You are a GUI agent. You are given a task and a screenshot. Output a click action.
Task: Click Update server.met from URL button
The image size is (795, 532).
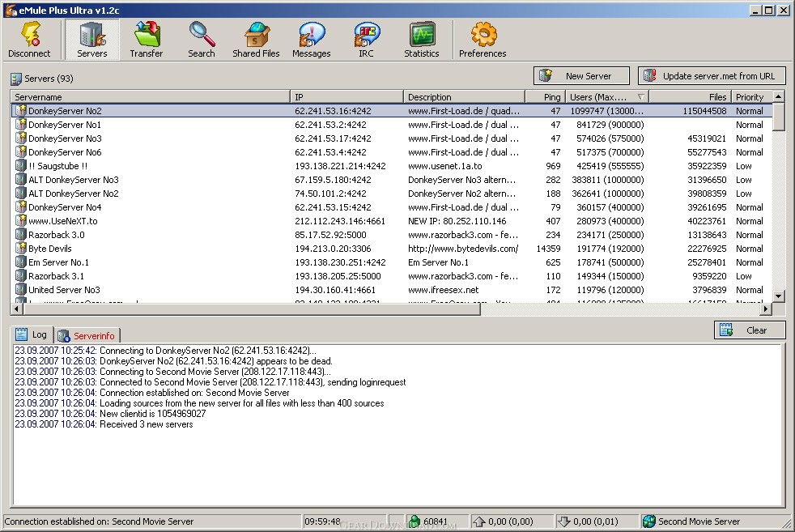tap(712, 76)
